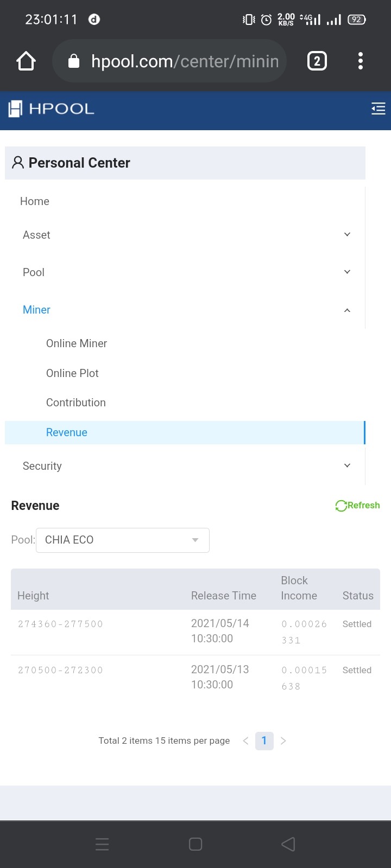Image resolution: width=391 pixels, height=868 pixels.
Task: Open the Online Plot page
Action: click(x=72, y=373)
